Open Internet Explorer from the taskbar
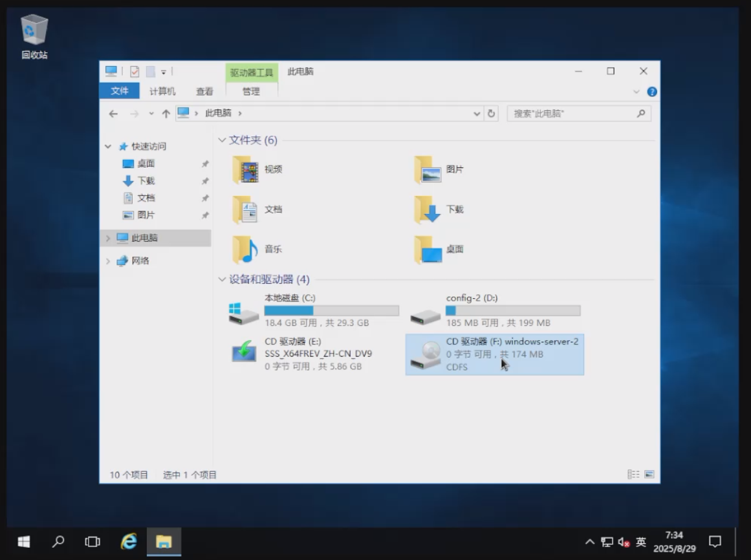Viewport: 751px width, 560px height. (129, 541)
